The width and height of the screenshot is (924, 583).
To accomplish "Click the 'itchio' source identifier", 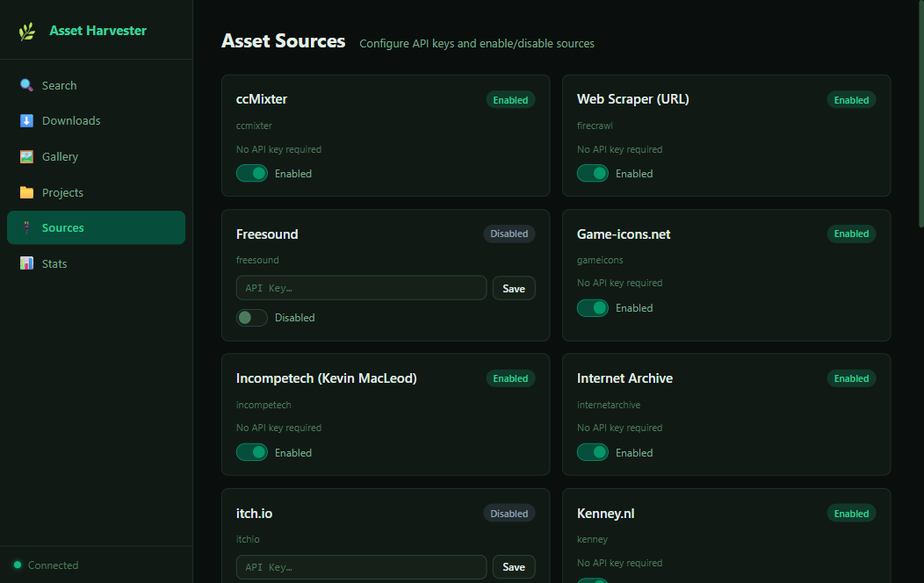I will coord(248,539).
